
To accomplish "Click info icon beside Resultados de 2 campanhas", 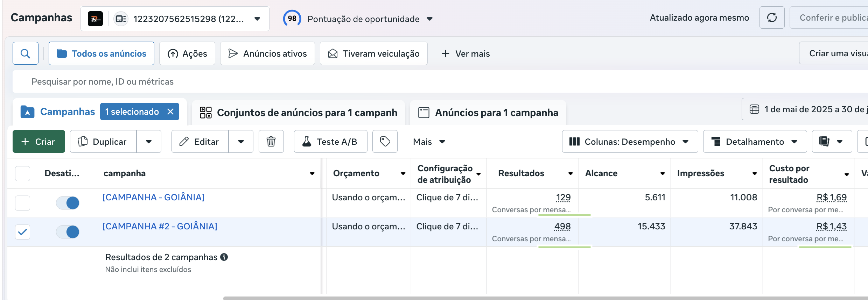I will (x=224, y=257).
